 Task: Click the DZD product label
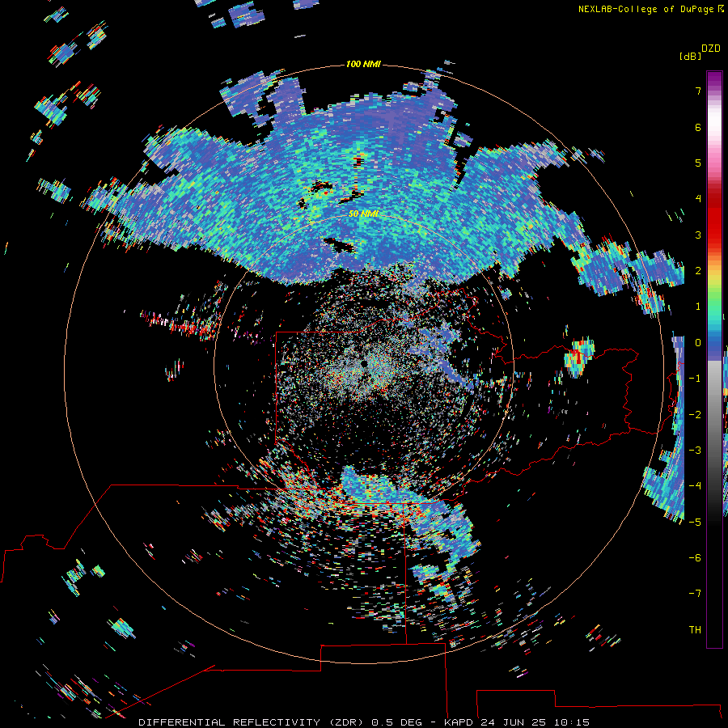tap(711, 49)
